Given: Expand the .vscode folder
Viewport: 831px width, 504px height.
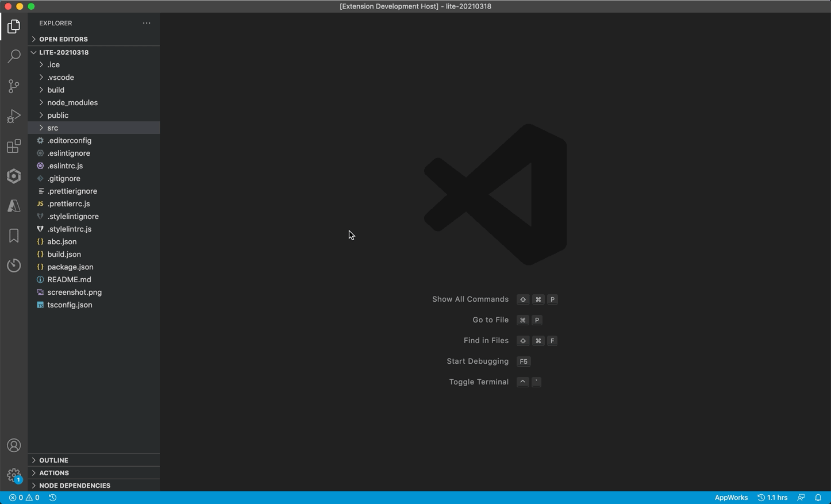Looking at the screenshot, I should pyautogui.click(x=94, y=78).
